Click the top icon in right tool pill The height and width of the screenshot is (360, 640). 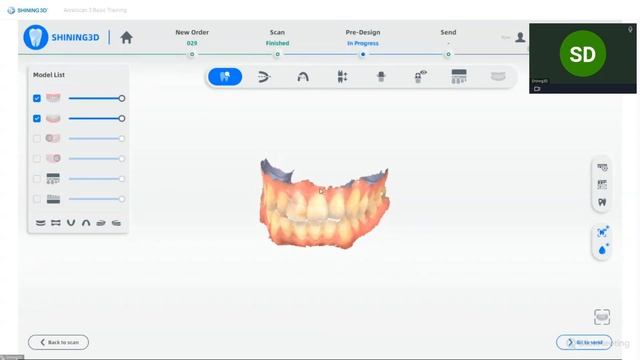(602, 167)
